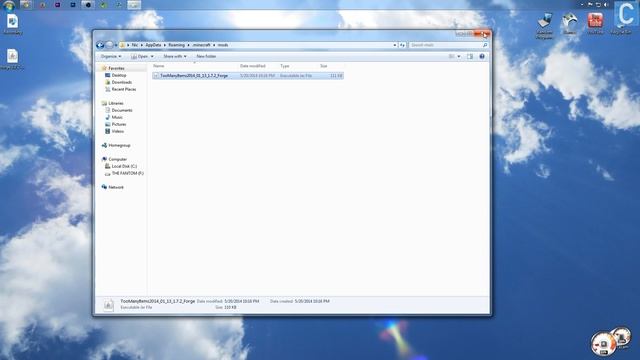Click the magnifier search icon

click(x=485, y=45)
